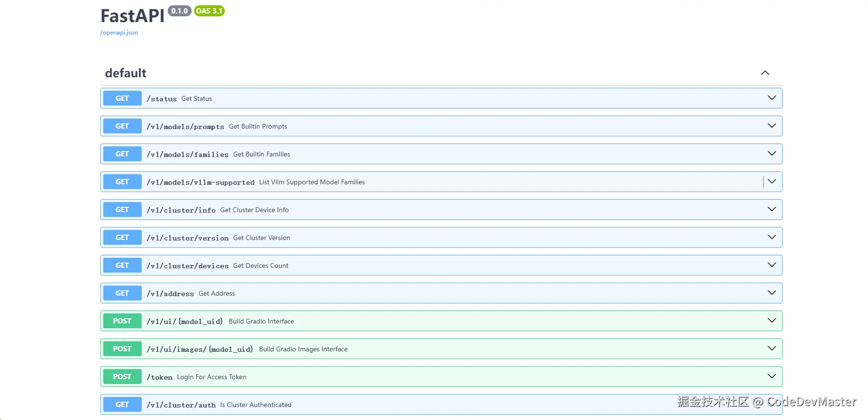Click GET badge for /v1/cluster/auth
Screen dimensions: 868x420
[122, 405]
